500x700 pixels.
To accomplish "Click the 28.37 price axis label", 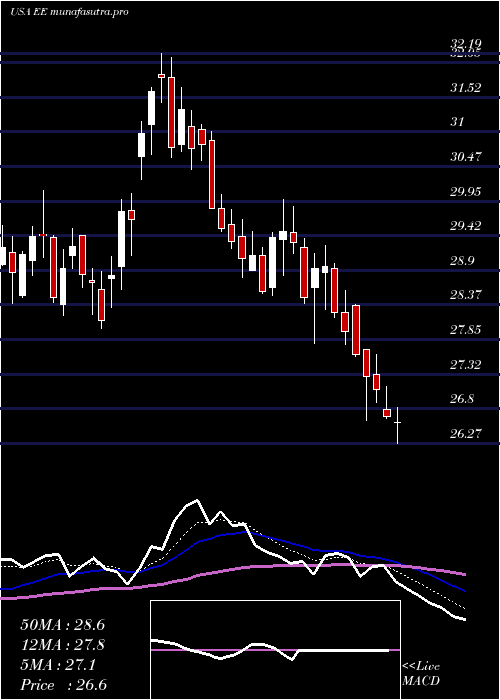I will coord(466,295).
